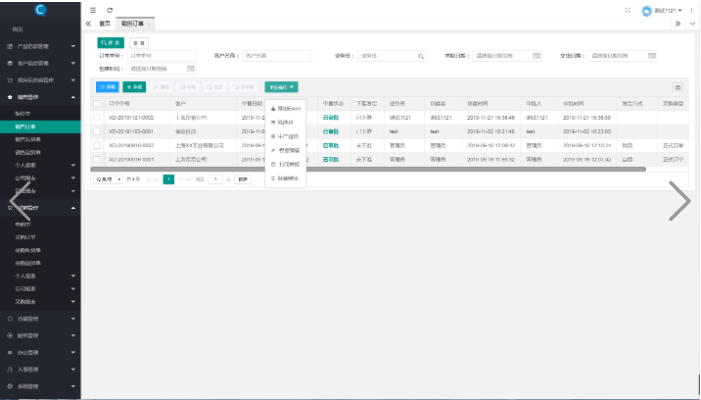This screenshot has height=400, width=701.
Task: Switch to the 首页 tab
Action: 105,24
